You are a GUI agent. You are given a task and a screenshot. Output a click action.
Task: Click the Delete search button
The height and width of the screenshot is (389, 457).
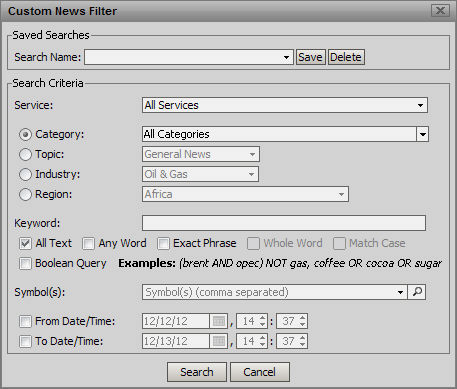346,57
